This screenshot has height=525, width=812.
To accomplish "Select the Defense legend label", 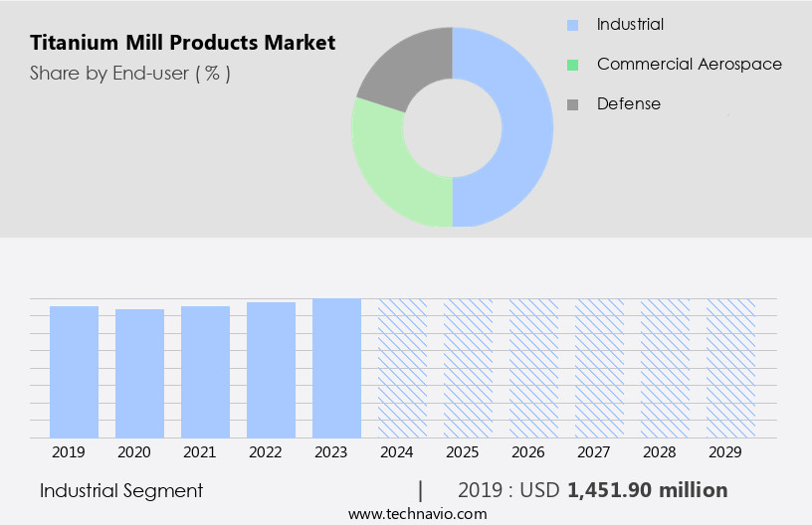I will 628,104.
